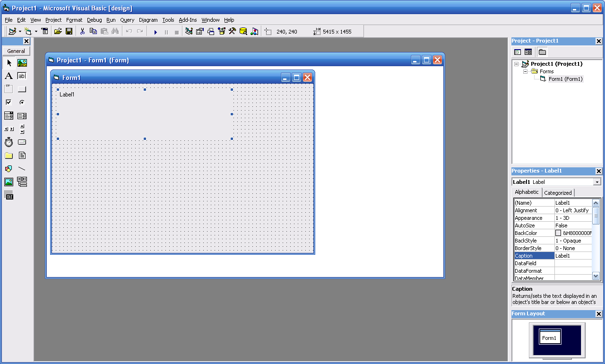Open the Form Layout Window icon
The height and width of the screenshot is (364, 605).
tap(211, 32)
